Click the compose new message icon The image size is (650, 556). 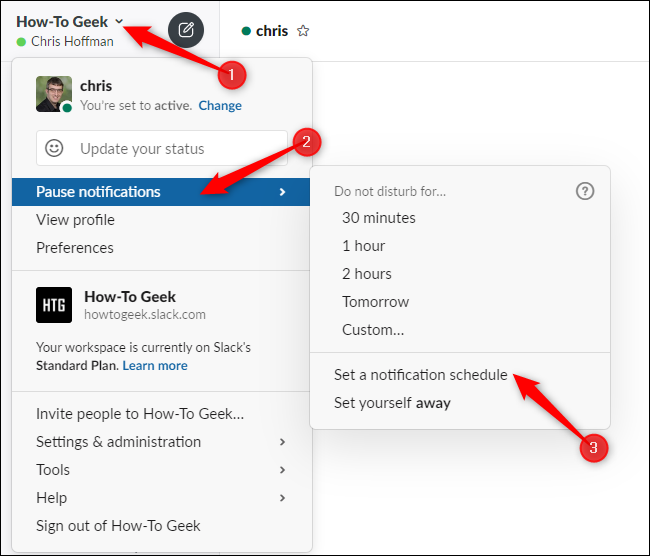tap(186, 30)
